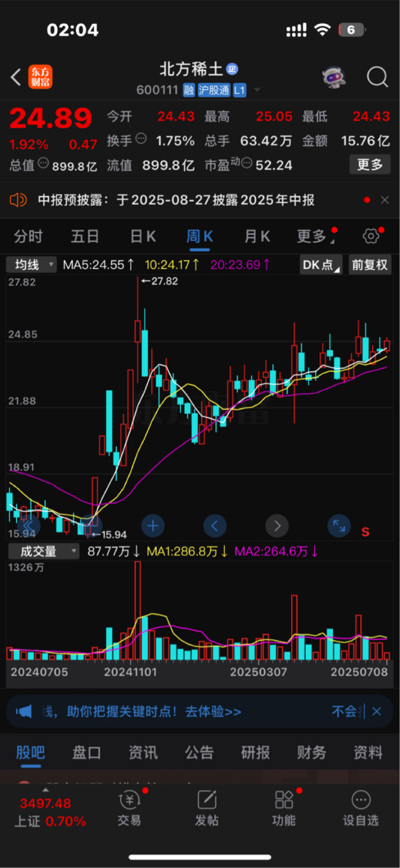Image resolution: width=400 pixels, height=868 pixels.
Task: Open the robot assistant icon
Action: click(333, 78)
